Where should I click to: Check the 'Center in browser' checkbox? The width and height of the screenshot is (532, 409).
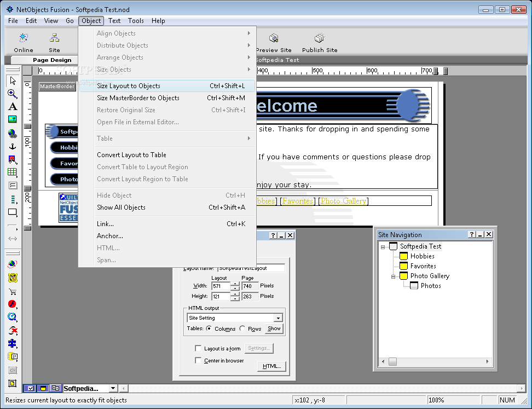[x=198, y=360]
